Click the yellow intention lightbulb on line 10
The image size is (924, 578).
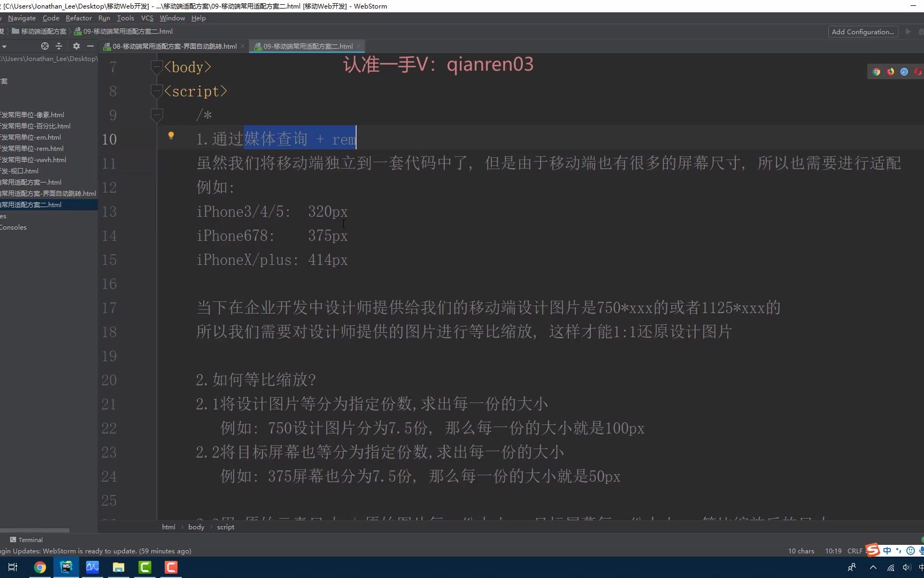pos(171,135)
